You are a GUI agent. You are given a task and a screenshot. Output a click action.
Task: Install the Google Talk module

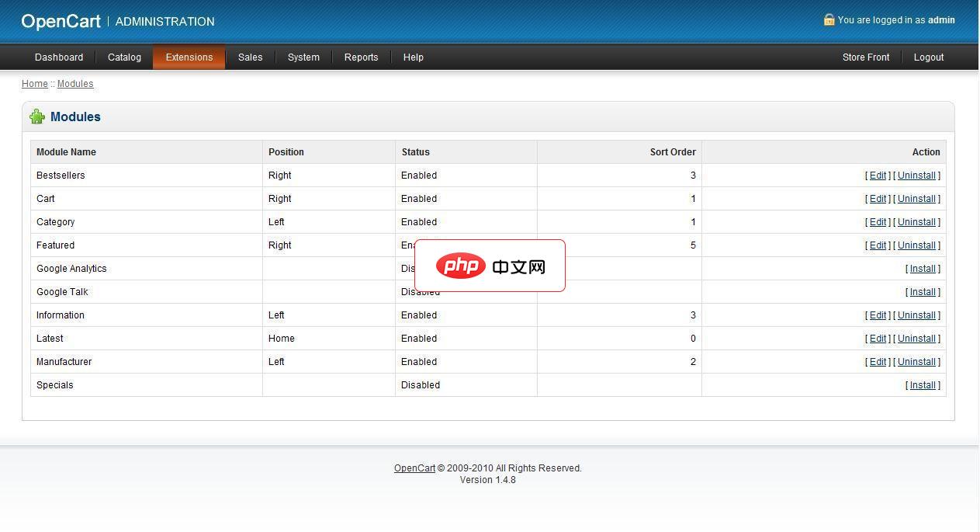[922, 291]
